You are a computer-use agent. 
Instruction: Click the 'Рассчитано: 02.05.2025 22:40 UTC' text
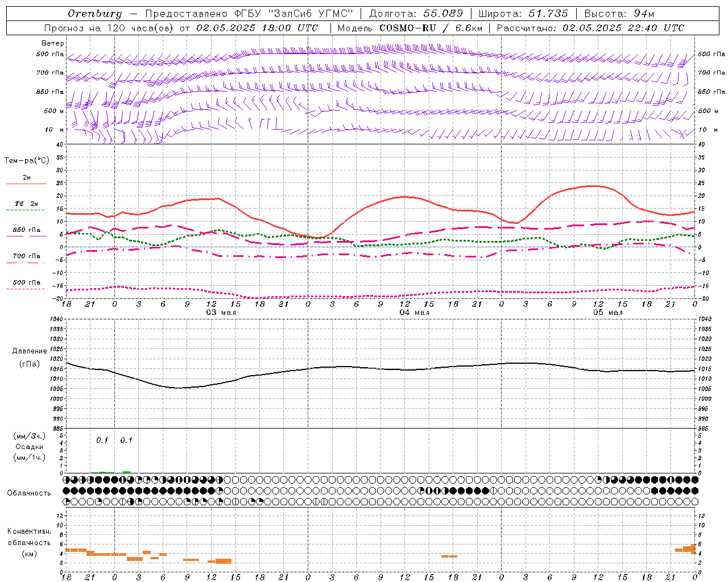pos(590,28)
